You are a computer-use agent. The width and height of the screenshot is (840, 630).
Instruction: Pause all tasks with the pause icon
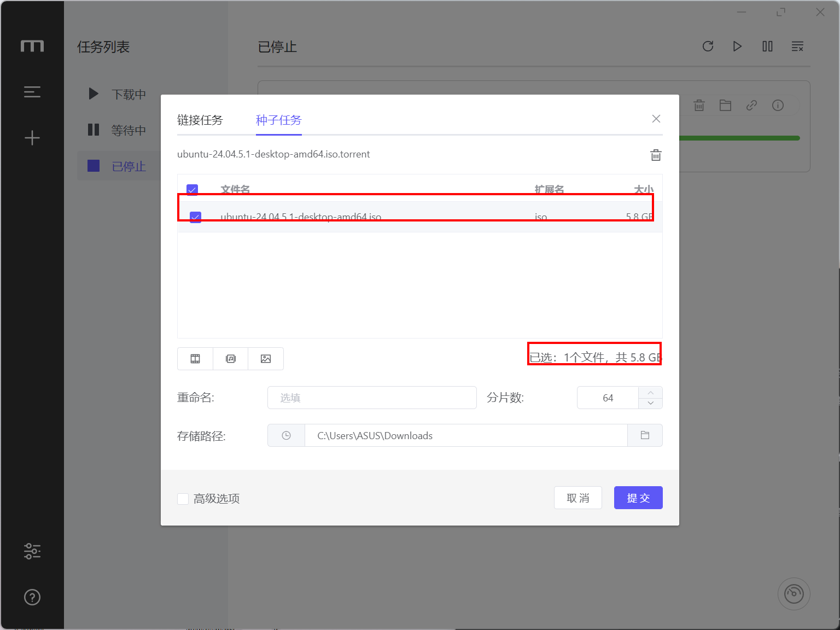tap(767, 46)
